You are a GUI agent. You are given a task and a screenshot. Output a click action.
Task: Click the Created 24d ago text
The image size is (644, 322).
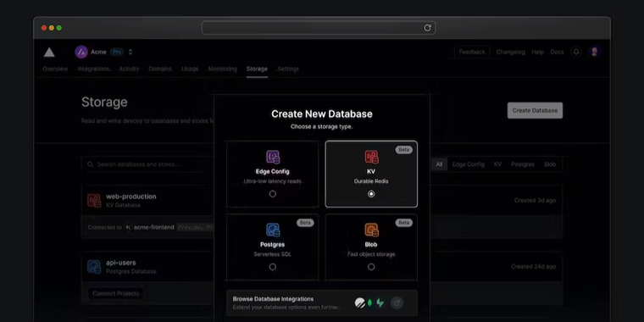point(534,267)
